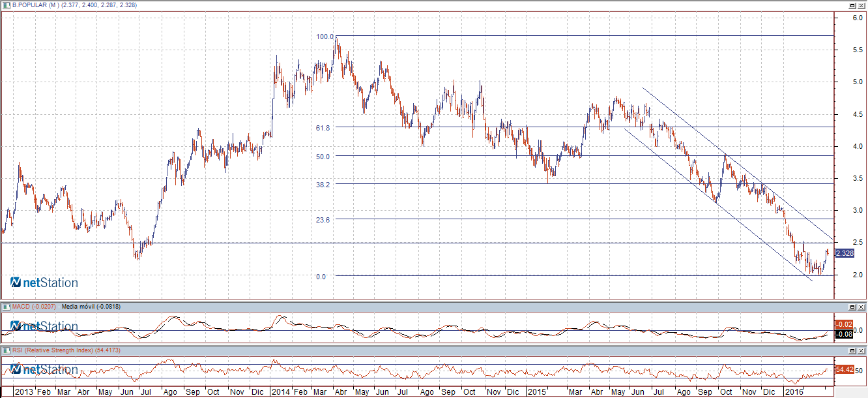Click the 100.0 Fibonacci level label
The width and height of the screenshot is (868, 398).
tap(325, 37)
